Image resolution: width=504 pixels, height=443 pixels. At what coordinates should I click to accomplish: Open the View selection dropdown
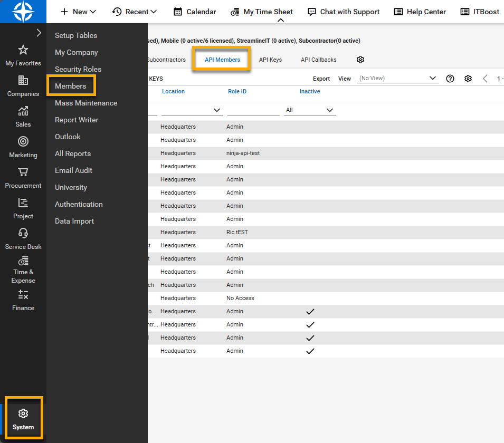click(398, 79)
